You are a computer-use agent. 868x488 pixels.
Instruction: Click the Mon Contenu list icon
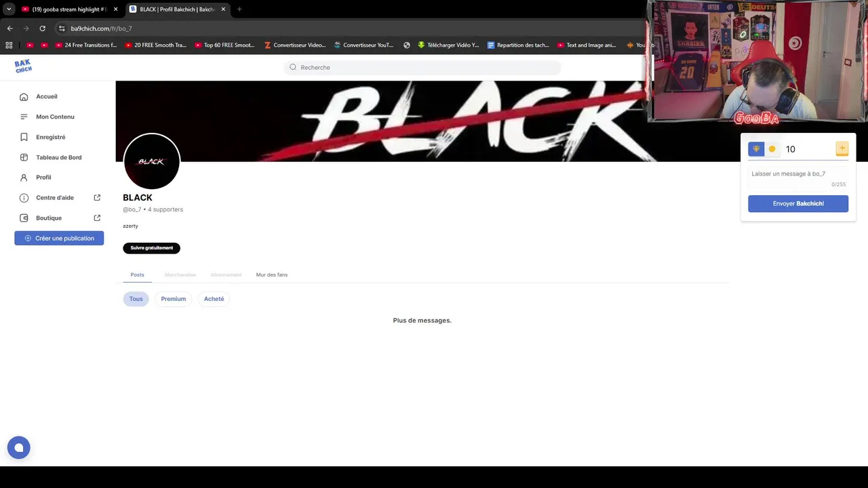24,117
